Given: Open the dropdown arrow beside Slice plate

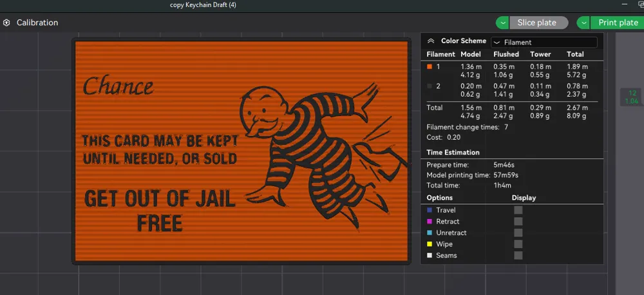Looking at the screenshot, I should (502, 23).
